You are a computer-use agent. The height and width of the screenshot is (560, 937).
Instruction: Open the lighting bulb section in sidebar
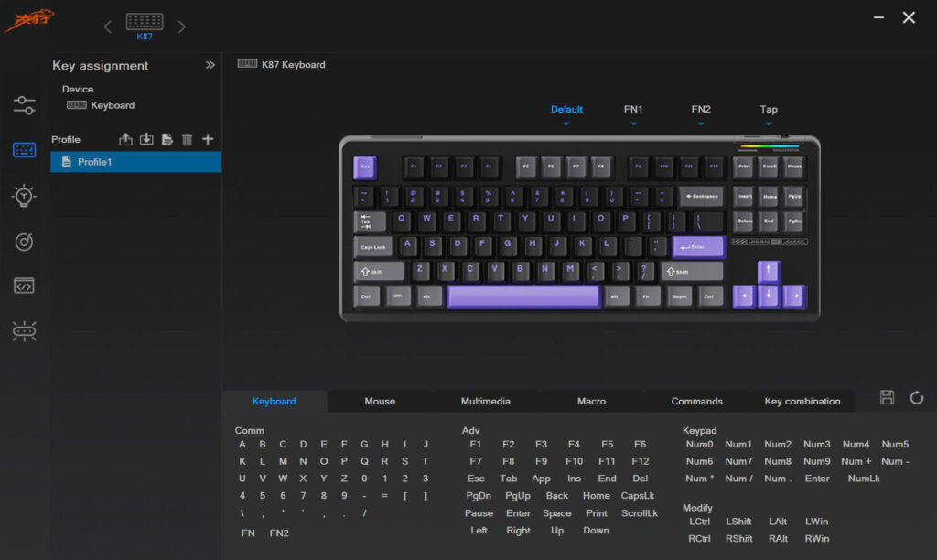tap(24, 196)
